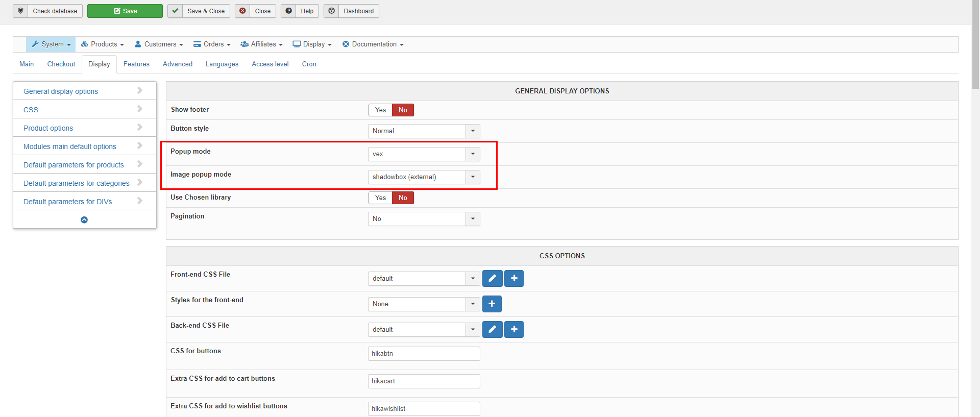
Task: Go to Default parameters for products
Action: [73, 165]
